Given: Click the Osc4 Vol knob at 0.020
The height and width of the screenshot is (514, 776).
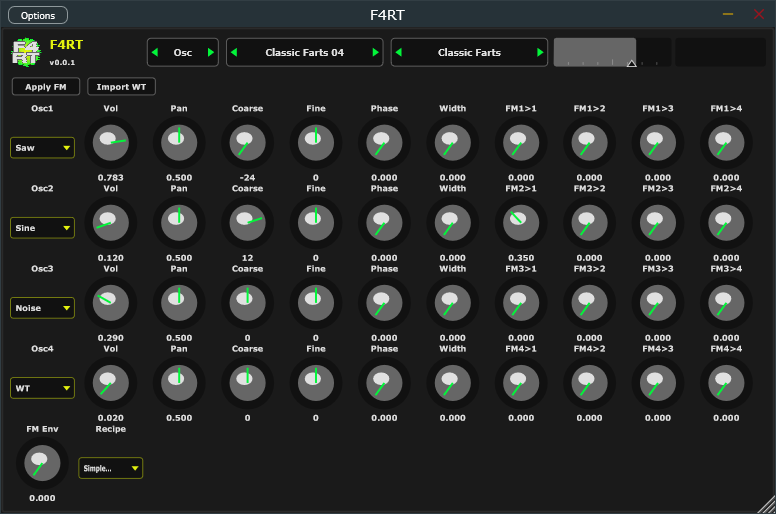Looking at the screenshot, I should pyautogui.click(x=111, y=383).
